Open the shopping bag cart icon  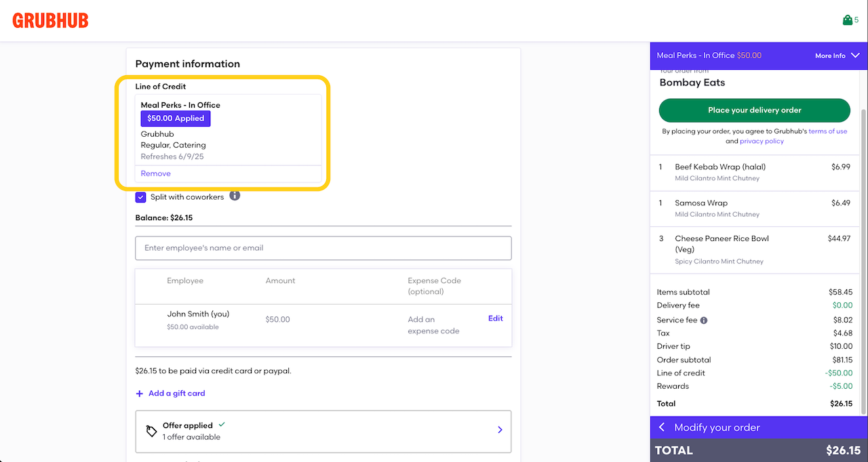(848, 20)
